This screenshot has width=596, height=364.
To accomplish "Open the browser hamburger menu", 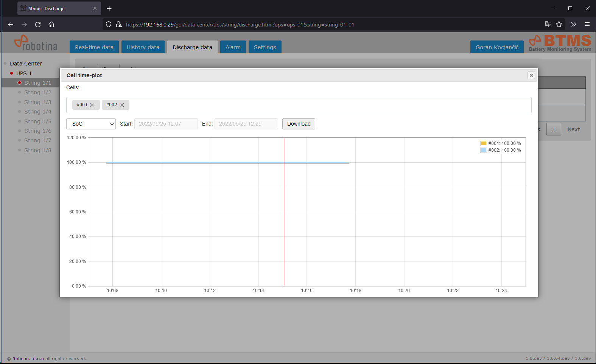I will pyautogui.click(x=587, y=25).
